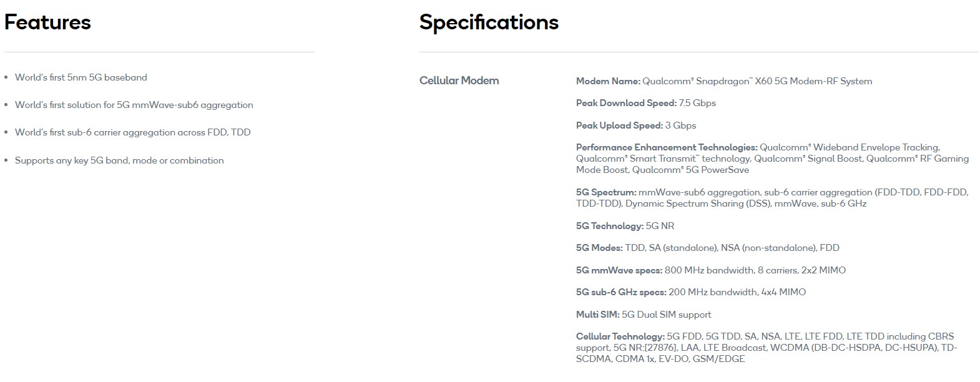This screenshot has height=382, width=980.
Task: Click 'World's first 5nm 5G baseband' bullet
Action: [81, 77]
